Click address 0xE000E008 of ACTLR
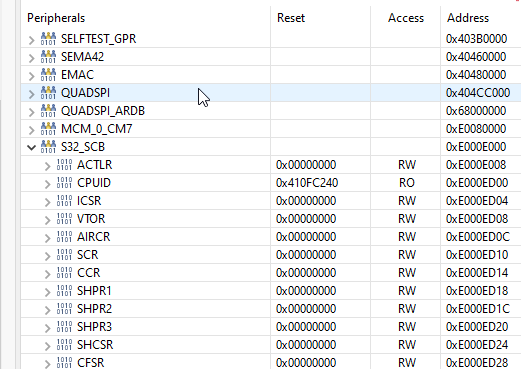 click(476, 165)
